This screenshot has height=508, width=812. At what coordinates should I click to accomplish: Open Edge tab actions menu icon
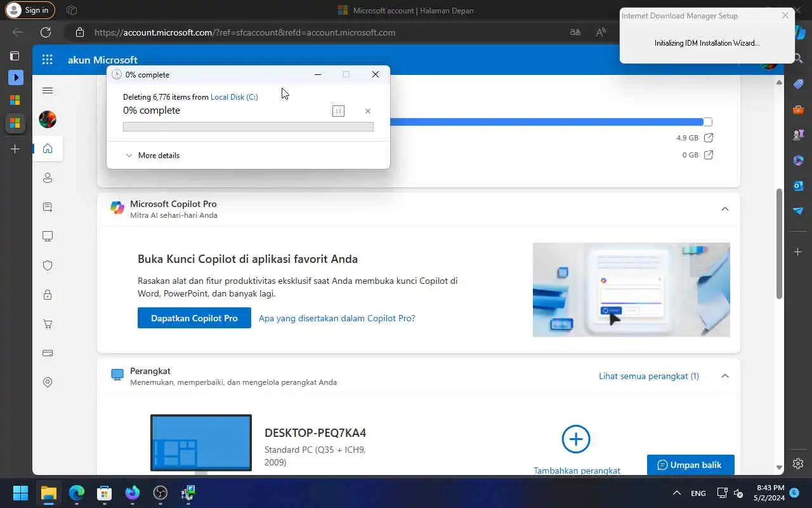pyautogui.click(x=15, y=56)
